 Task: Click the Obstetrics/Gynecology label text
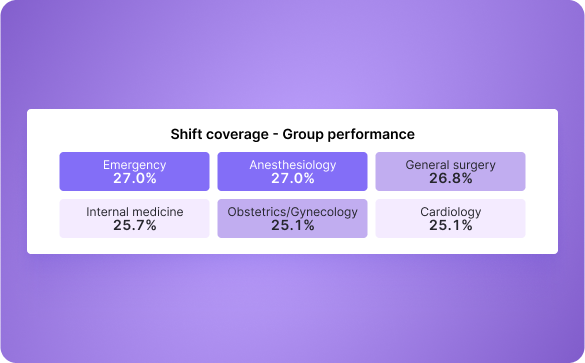point(292,212)
